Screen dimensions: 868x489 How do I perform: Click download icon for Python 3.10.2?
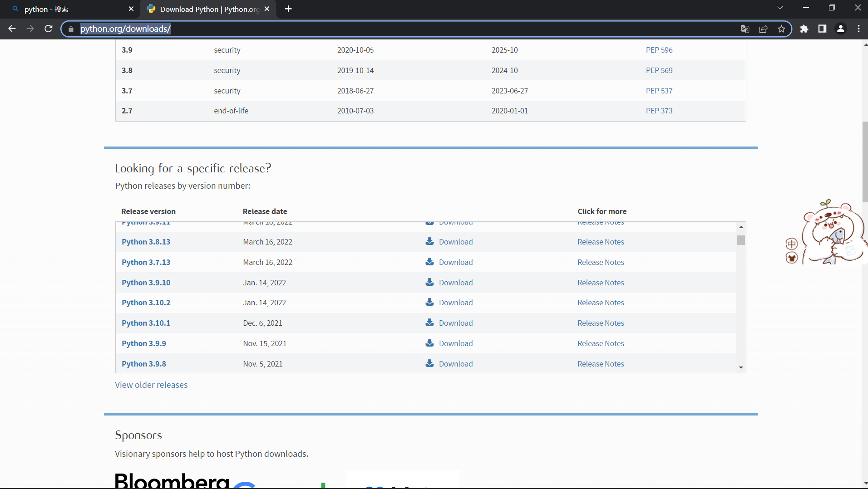[429, 302]
